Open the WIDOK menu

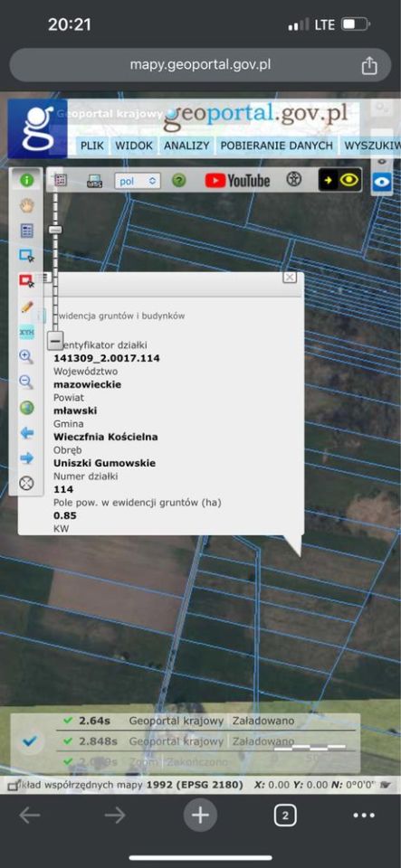[133, 146]
